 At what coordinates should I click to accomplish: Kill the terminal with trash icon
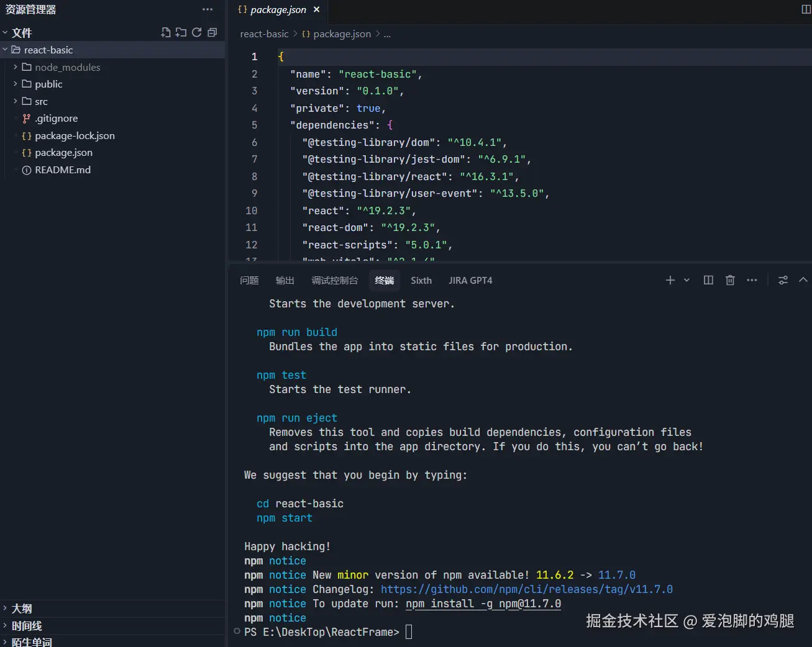pos(730,280)
